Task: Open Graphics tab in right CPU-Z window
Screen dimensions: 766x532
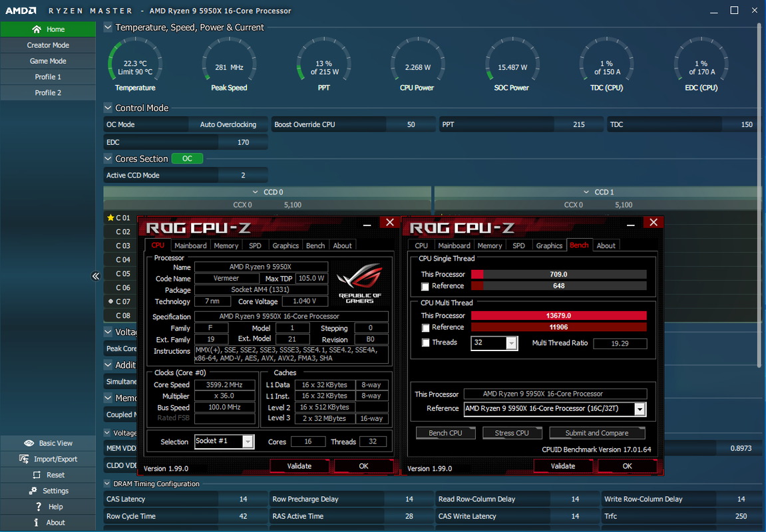Action: click(x=549, y=245)
